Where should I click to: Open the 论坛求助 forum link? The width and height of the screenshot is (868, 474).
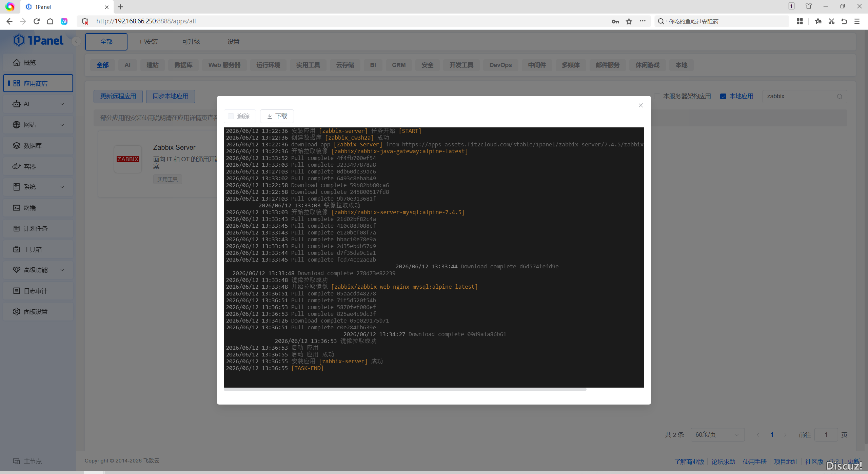[723, 461]
